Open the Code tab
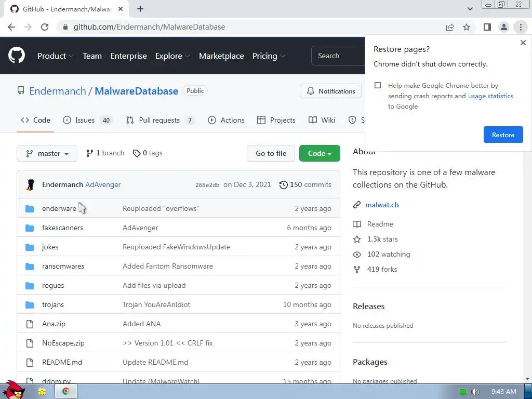The width and height of the screenshot is (532, 399). point(35,120)
